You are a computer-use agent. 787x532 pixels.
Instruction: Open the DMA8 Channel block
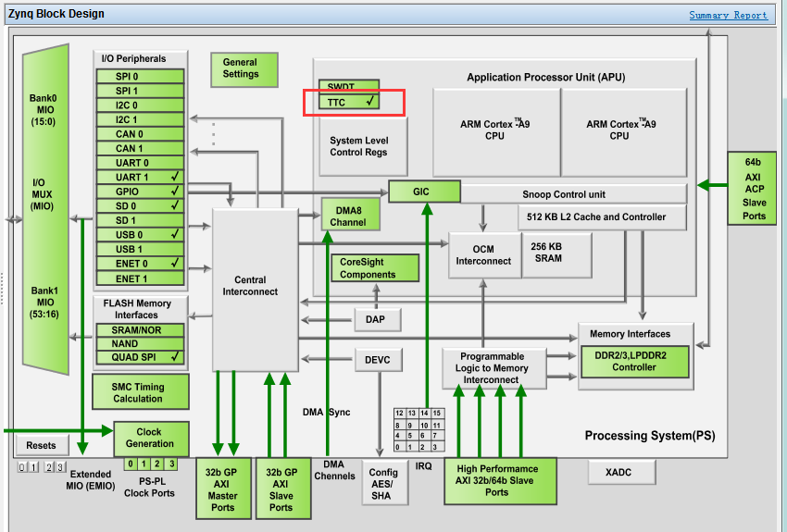tap(350, 215)
